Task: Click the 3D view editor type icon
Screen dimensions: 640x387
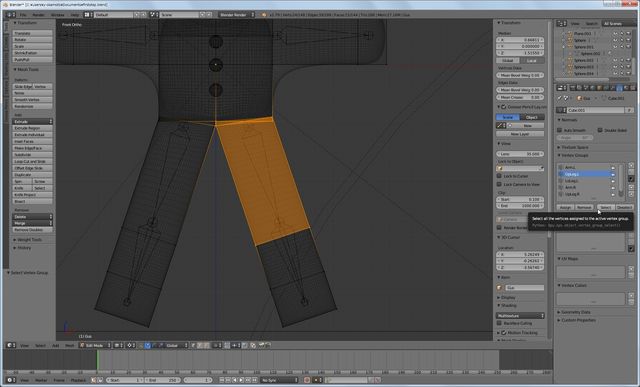Action: point(11,345)
